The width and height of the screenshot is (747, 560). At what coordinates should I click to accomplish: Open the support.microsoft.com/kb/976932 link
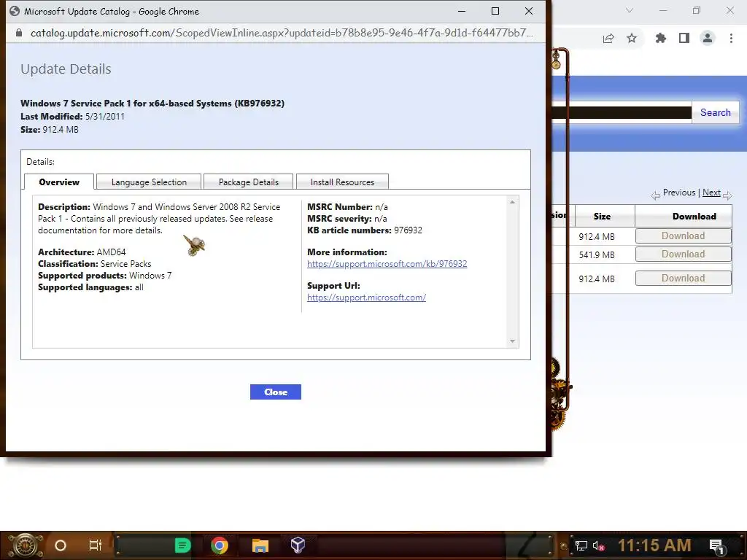pos(387,264)
